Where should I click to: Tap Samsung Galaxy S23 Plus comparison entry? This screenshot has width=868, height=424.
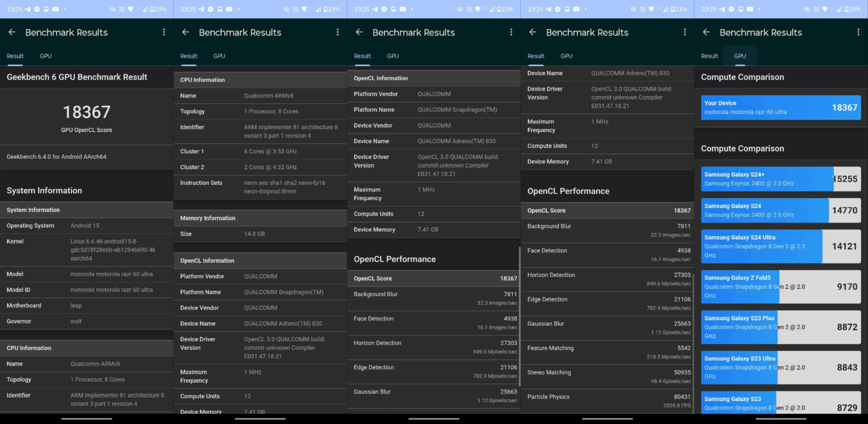click(781, 327)
